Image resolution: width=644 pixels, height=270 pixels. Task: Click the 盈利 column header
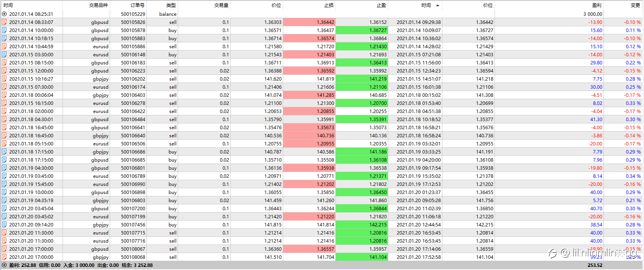pyautogui.click(x=597, y=5)
